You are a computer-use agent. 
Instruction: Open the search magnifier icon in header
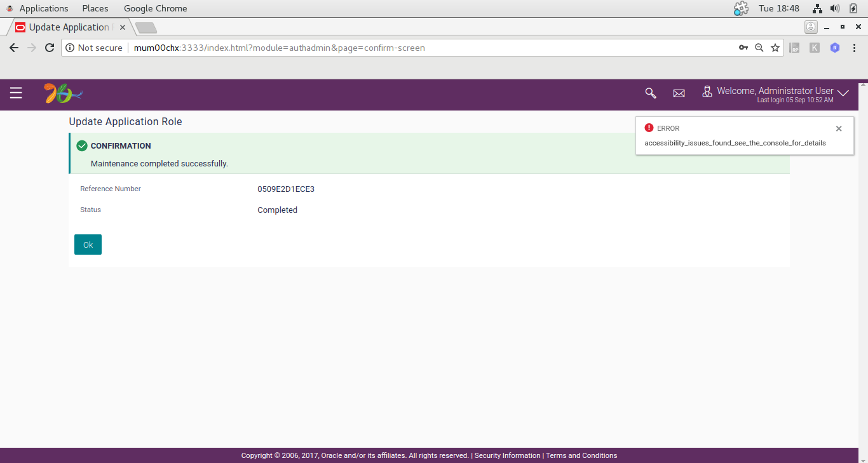651,93
